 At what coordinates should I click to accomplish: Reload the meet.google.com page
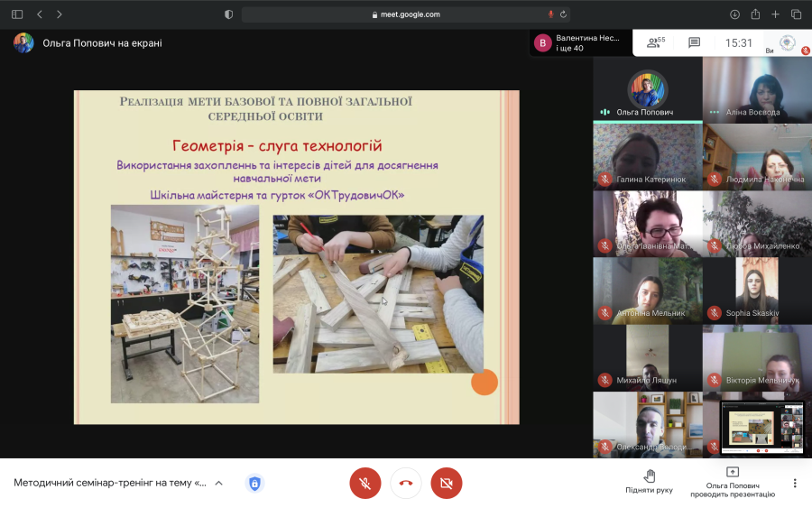point(563,14)
